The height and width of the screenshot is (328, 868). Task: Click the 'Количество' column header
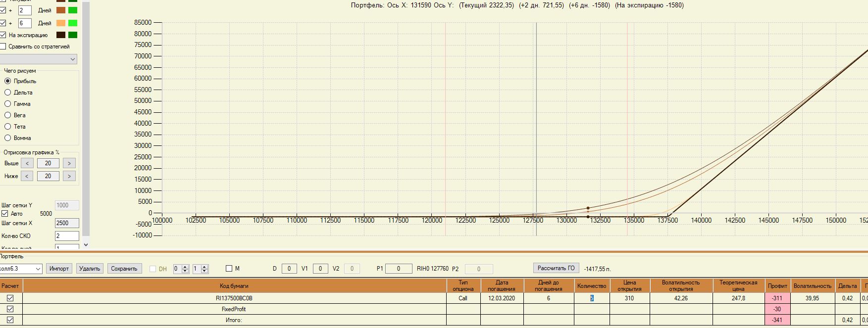pyautogui.click(x=592, y=286)
